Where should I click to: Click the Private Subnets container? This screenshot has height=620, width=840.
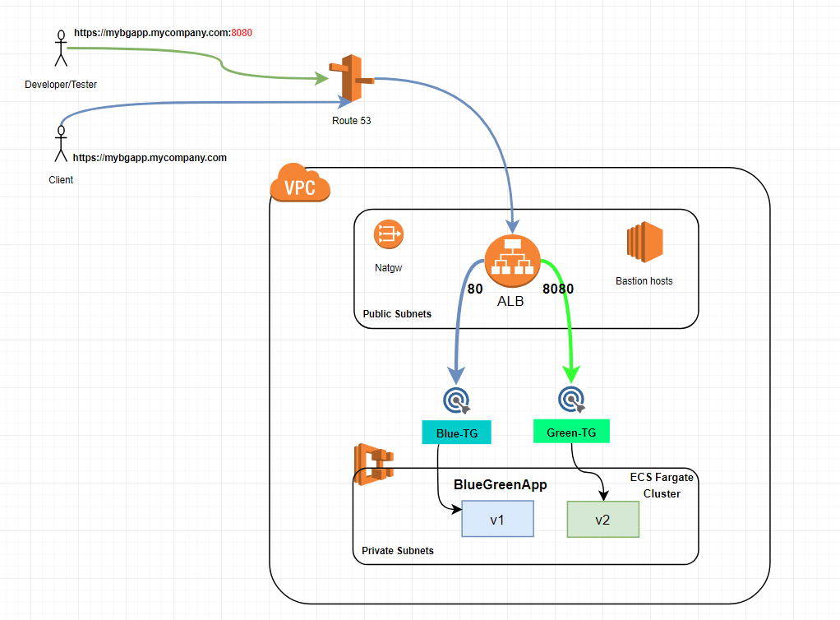pos(398,551)
